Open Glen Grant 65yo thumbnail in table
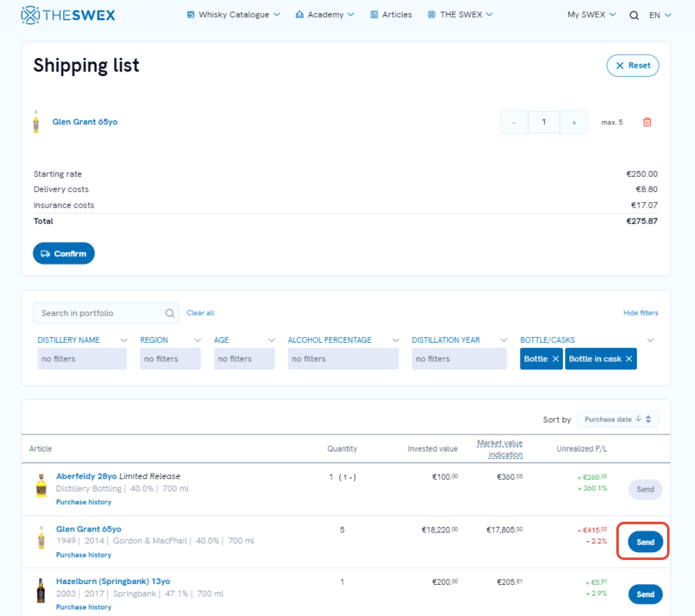 pyautogui.click(x=41, y=538)
